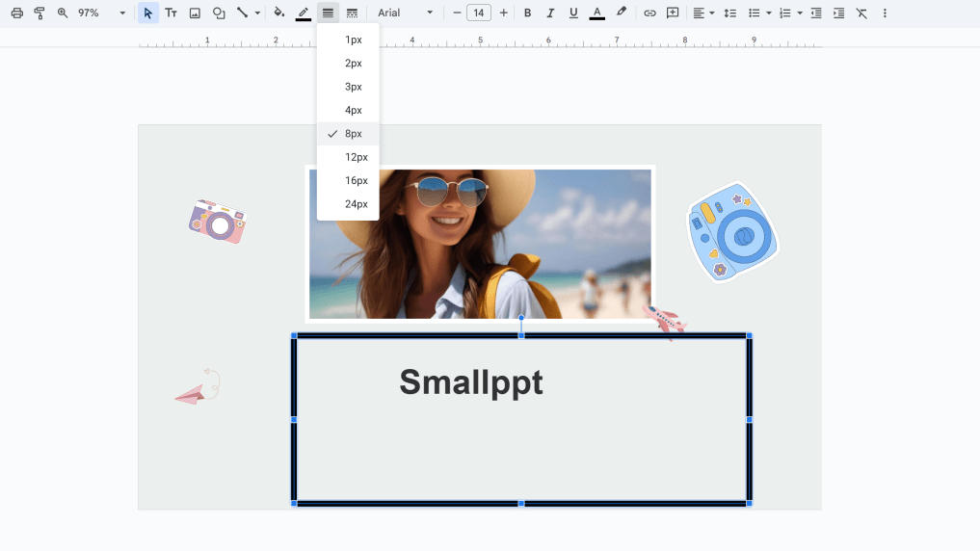Expand the Numbered list options arrow
980x551 pixels.
tap(800, 13)
